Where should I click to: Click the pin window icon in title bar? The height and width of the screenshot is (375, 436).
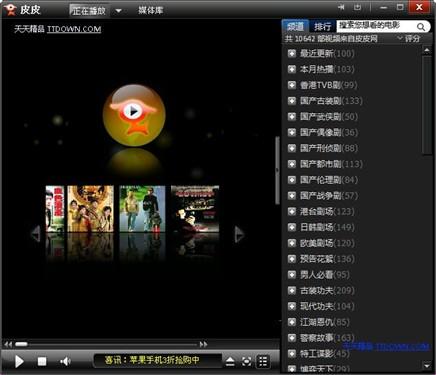[341, 7]
